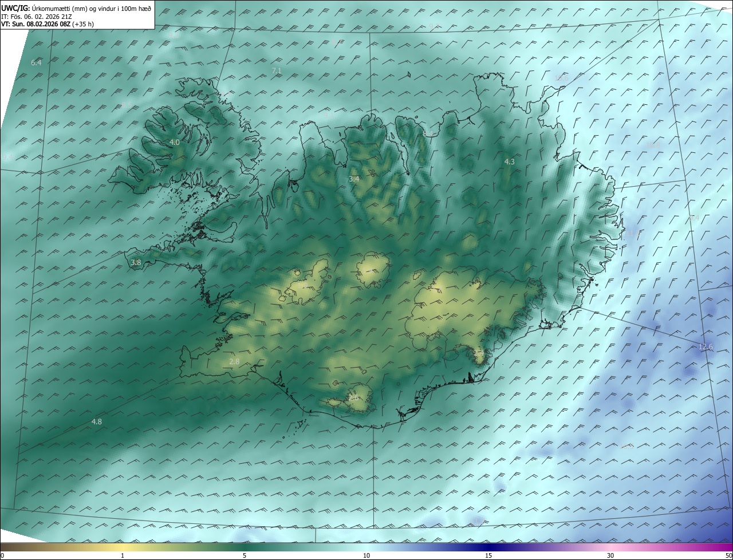Click the color scale tick label 1
733x560 pixels.
tap(123, 556)
